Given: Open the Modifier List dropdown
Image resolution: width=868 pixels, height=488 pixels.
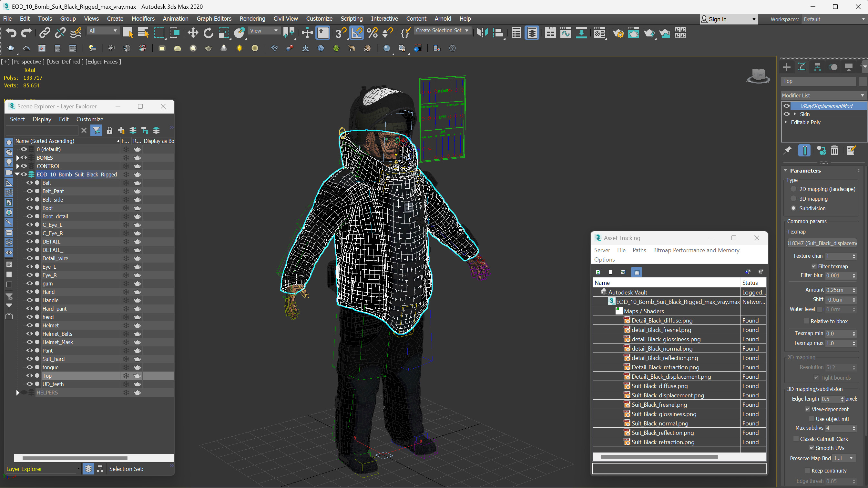Looking at the screenshot, I should [x=823, y=95].
